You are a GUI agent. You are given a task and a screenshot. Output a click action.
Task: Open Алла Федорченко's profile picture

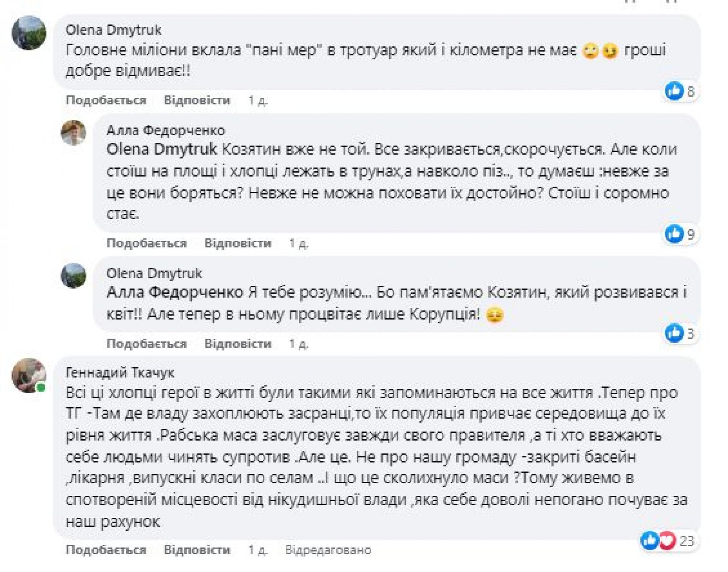point(74,133)
